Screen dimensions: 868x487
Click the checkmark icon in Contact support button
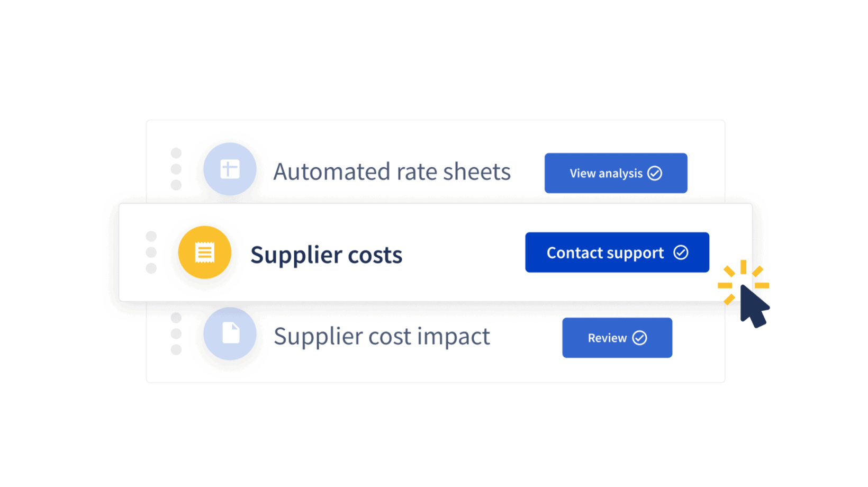[x=681, y=252]
